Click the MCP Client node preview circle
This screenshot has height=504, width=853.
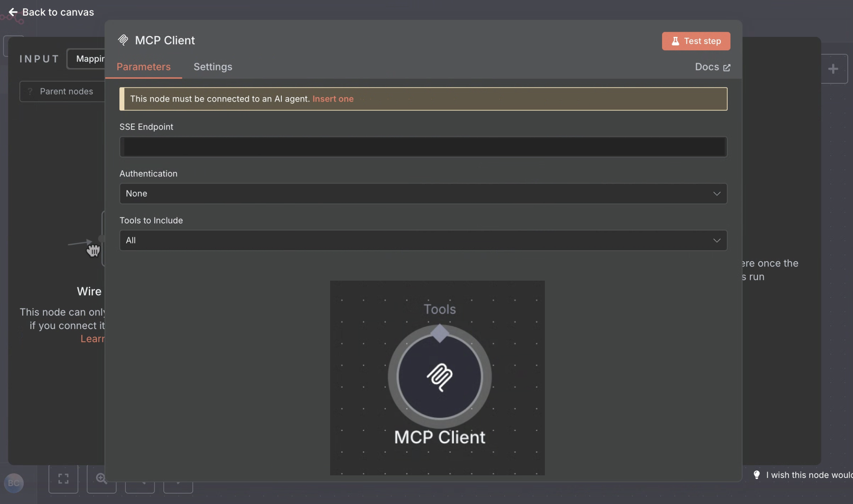click(440, 377)
